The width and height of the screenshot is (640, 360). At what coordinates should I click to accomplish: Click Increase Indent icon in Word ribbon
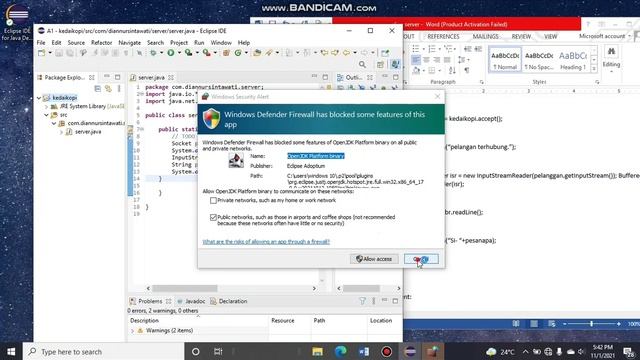pyautogui.click(x=478, y=49)
